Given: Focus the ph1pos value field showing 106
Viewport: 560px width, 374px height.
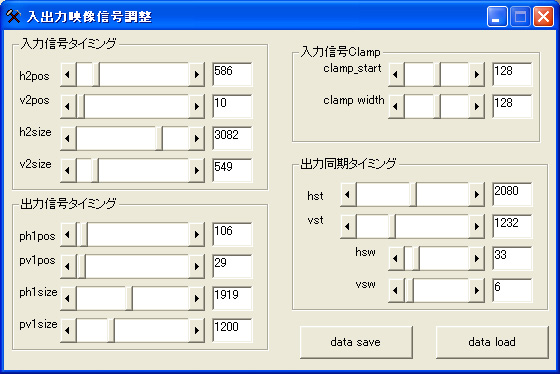Looking at the screenshot, I should pyautogui.click(x=232, y=234).
